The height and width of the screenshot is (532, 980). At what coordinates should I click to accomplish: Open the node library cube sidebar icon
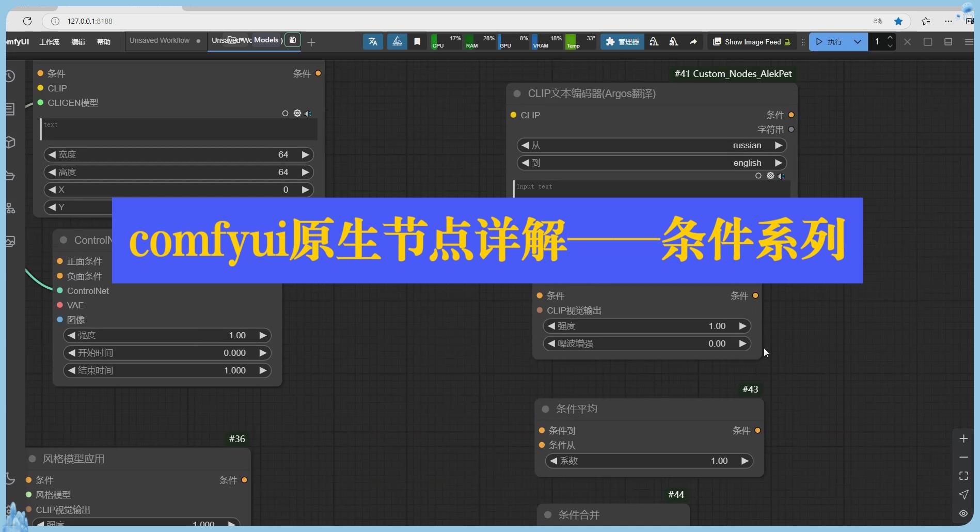[10, 142]
